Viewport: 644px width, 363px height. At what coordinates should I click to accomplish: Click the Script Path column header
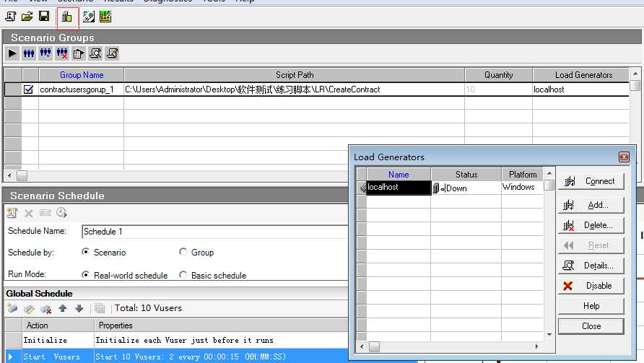pos(294,75)
